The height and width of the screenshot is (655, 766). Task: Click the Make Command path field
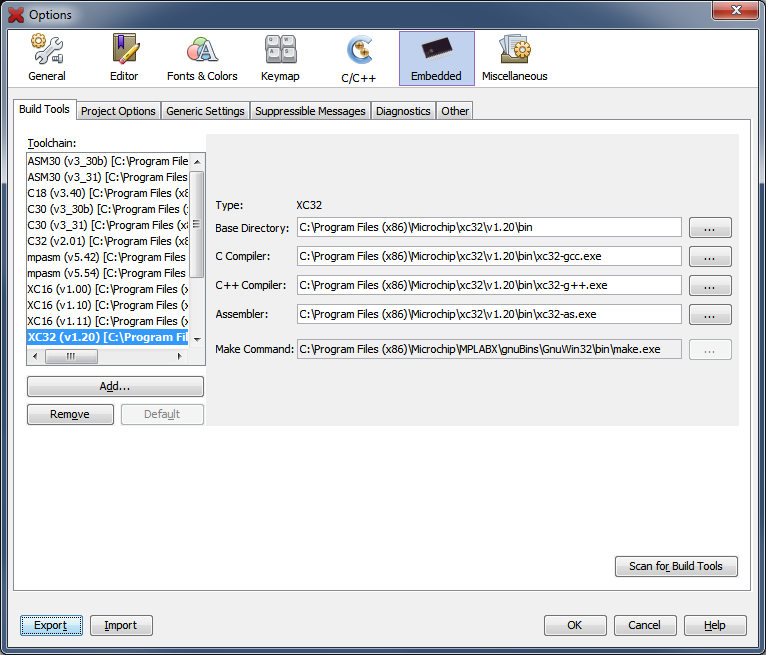(489, 349)
